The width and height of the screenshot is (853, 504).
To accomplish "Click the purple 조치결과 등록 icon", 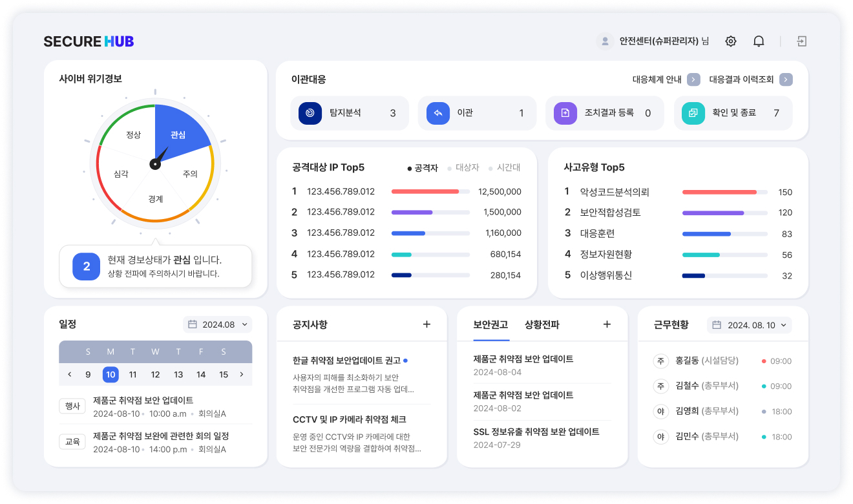I will coord(565,113).
